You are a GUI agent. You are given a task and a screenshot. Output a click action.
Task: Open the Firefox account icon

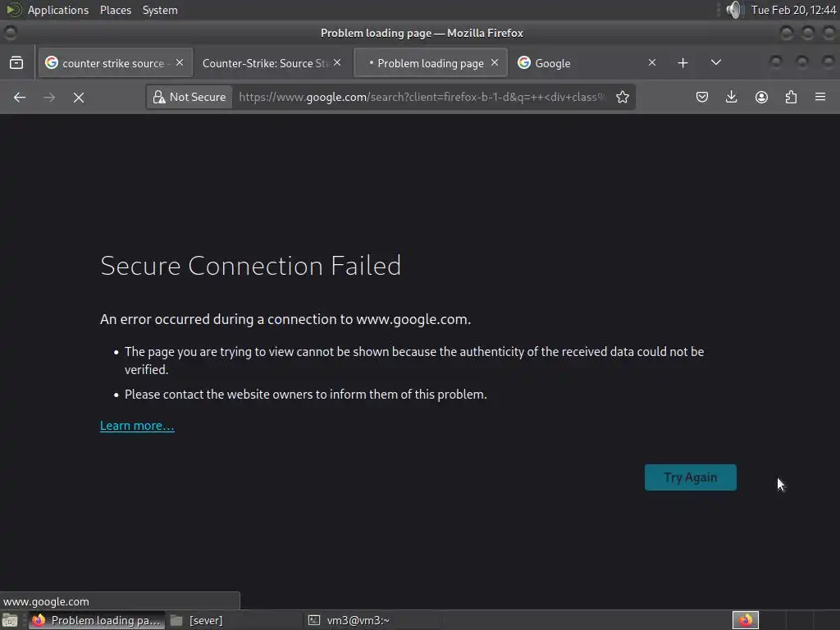(x=761, y=97)
